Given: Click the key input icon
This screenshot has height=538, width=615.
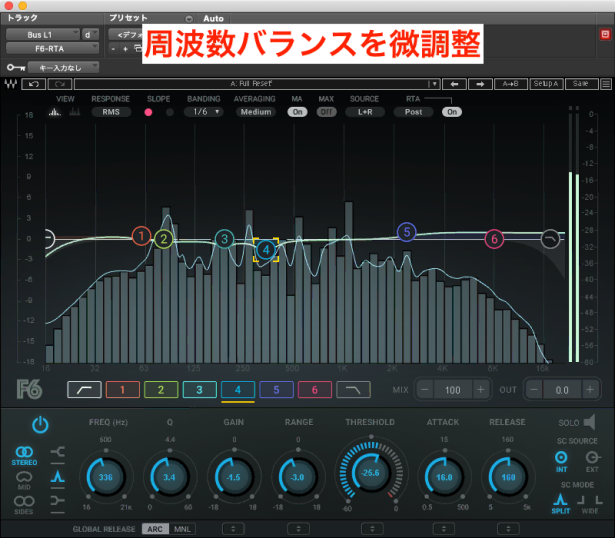Looking at the screenshot, I should click(16, 68).
